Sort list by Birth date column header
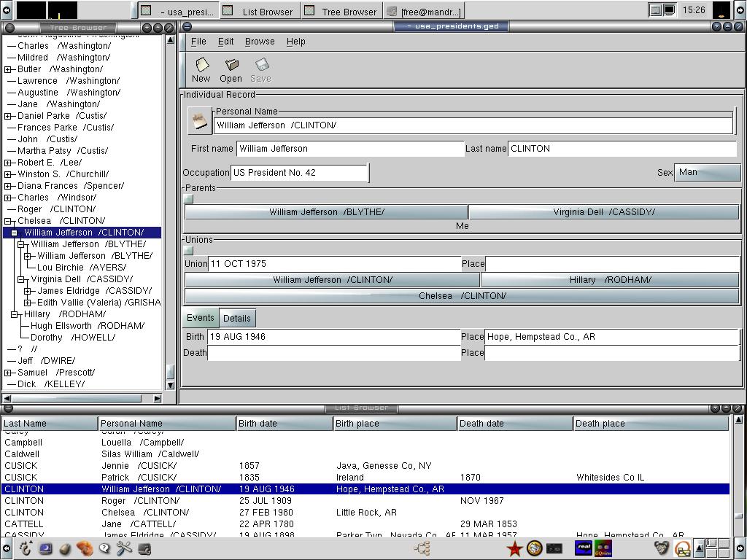The height and width of the screenshot is (560, 747). click(x=285, y=424)
